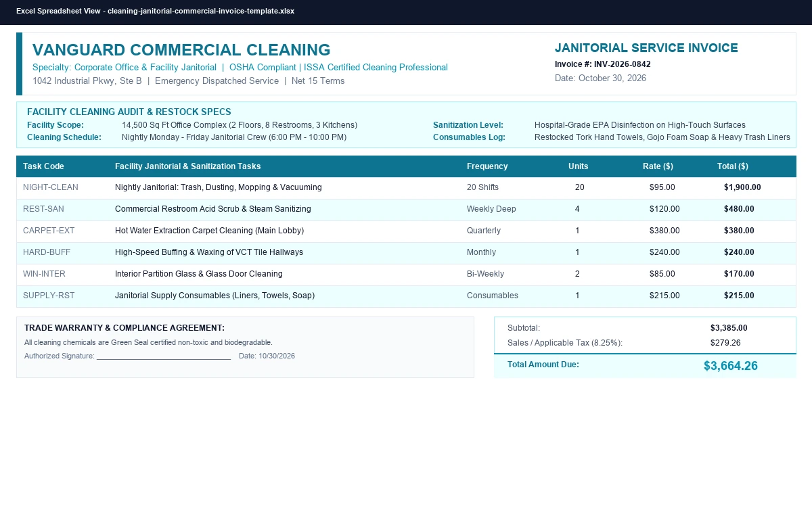The image size is (812, 514).
Task: Select Interior Partition Glass description cell
Action: pos(199,274)
